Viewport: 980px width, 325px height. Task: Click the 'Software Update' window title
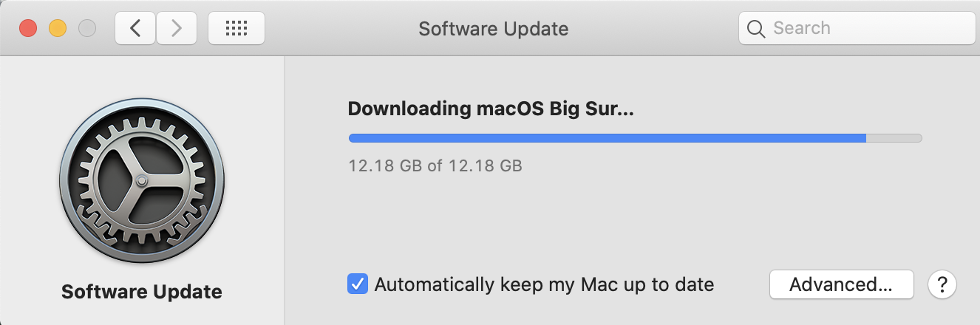coord(494,29)
